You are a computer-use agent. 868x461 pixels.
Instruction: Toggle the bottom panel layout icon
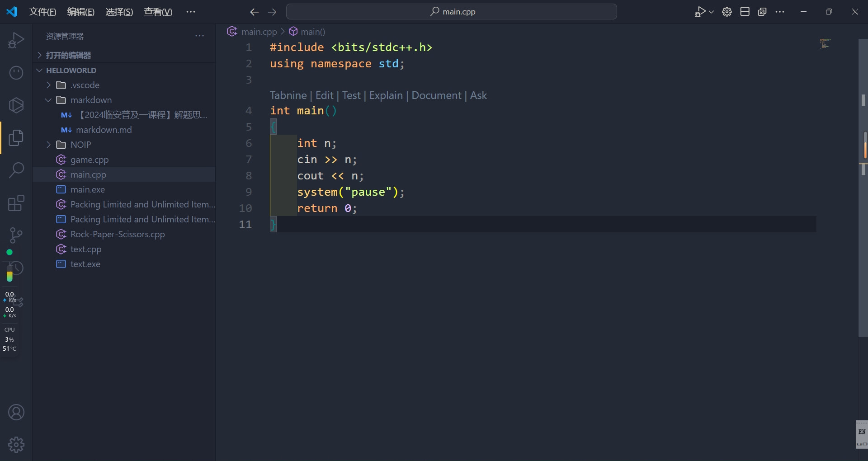click(x=745, y=12)
